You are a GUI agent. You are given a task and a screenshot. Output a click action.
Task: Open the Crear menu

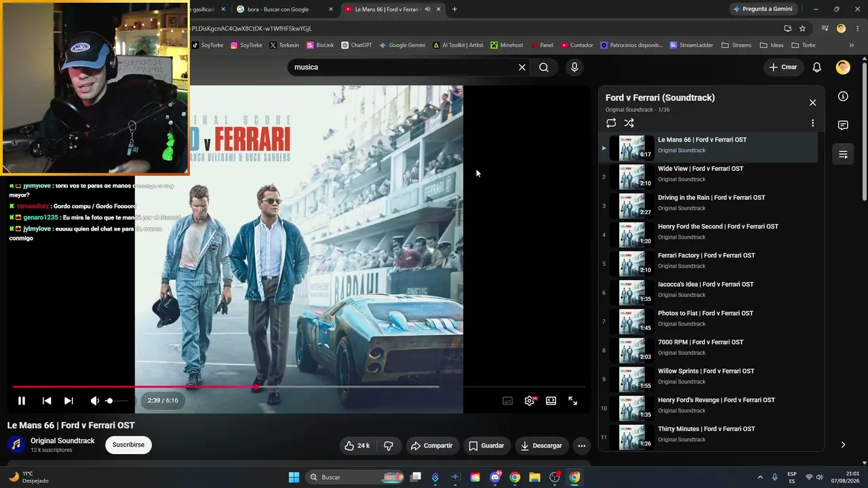[x=783, y=67]
